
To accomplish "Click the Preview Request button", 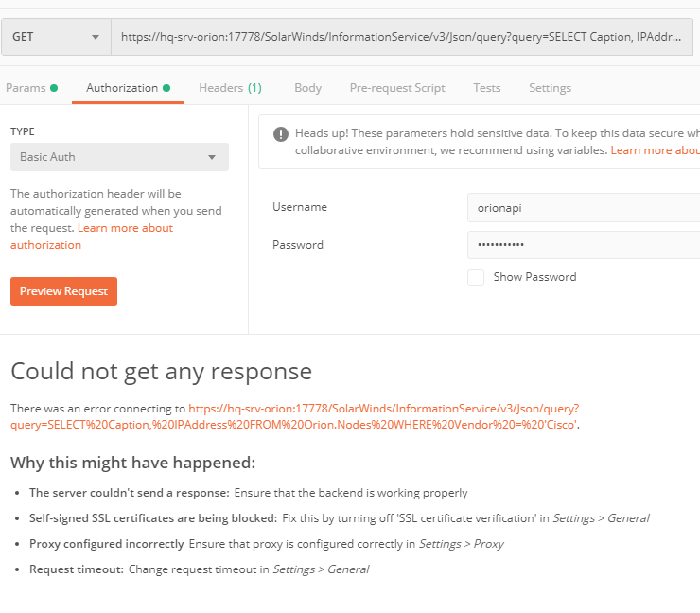I will (63, 291).
